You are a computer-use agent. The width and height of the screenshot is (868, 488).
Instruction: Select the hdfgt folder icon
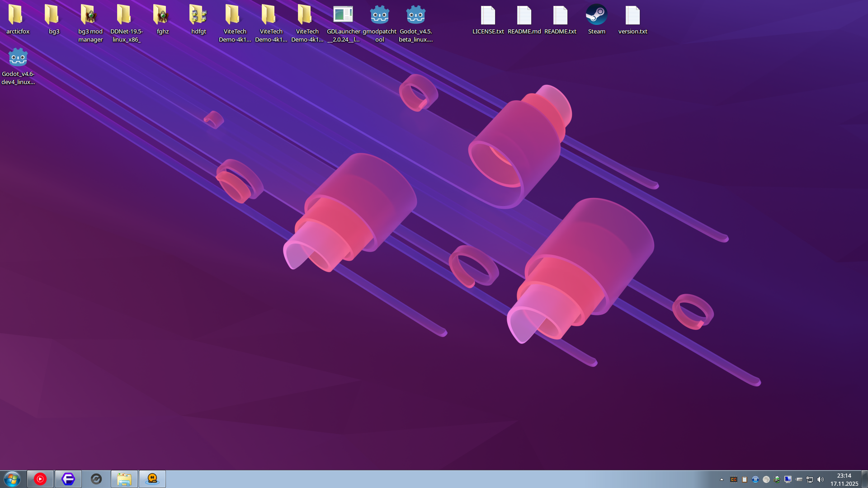click(198, 20)
